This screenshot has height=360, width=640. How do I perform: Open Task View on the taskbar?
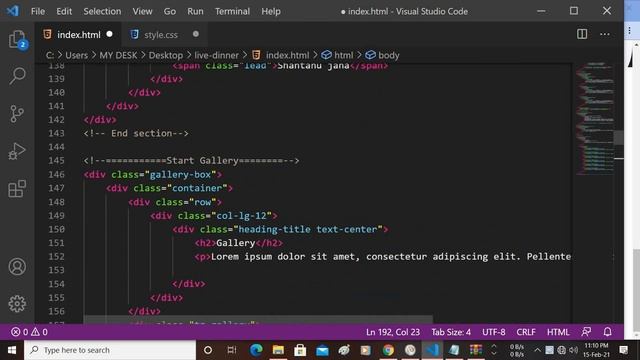[231, 350]
